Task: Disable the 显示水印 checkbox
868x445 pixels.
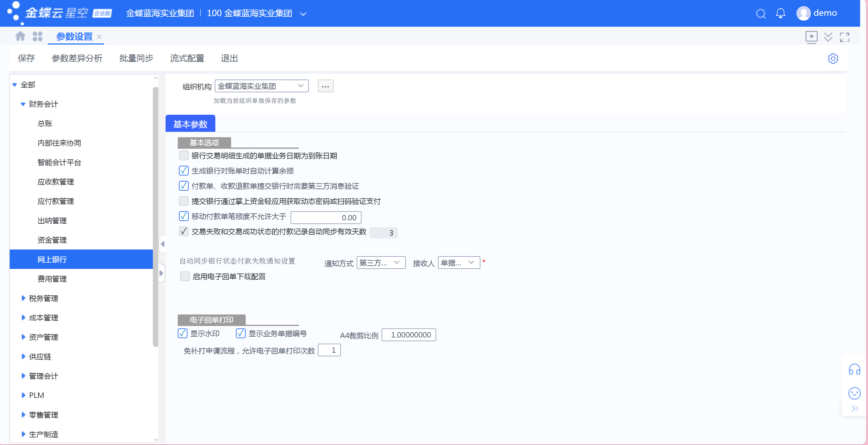Action: pyautogui.click(x=183, y=333)
